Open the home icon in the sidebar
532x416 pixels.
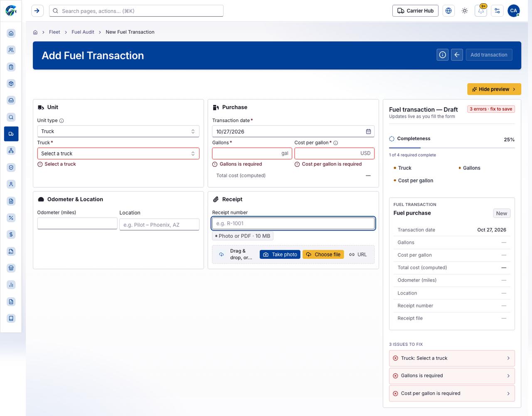coord(11,33)
